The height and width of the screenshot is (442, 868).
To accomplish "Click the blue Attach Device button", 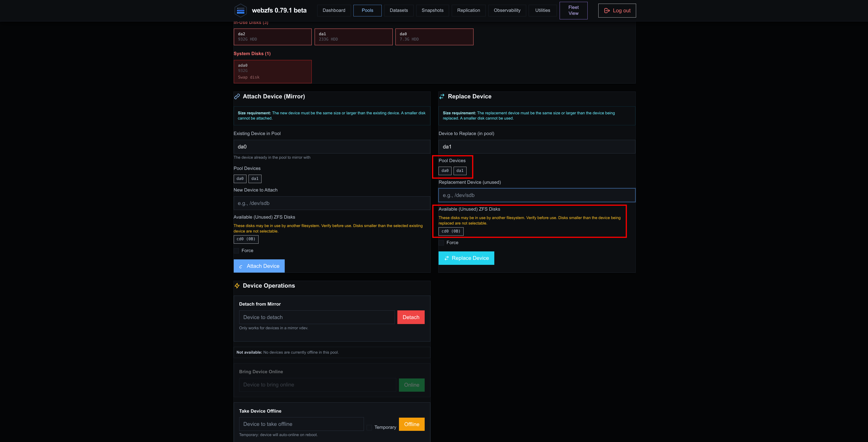I will coord(259,266).
